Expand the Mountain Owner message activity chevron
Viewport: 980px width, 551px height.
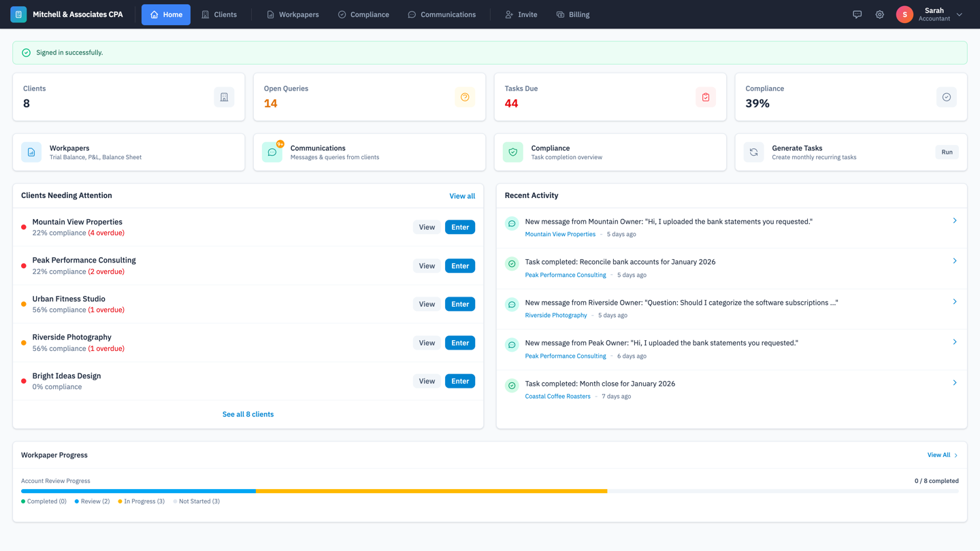click(x=955, y=220)
